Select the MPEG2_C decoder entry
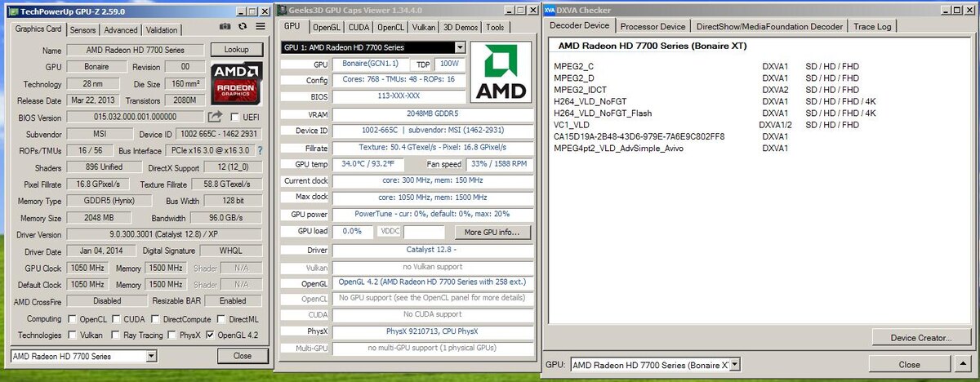Screen dimensions: 980x382 point(574,66)
